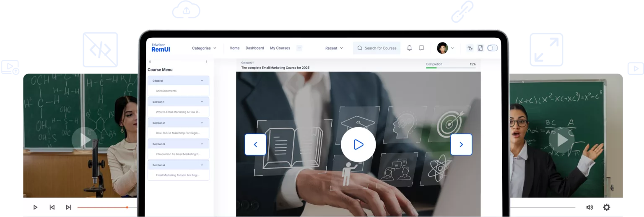The height and width of the screenshot is (217, 644).
Task: Collapse Section 3 in Course Menu
Action: pos(202,144)
